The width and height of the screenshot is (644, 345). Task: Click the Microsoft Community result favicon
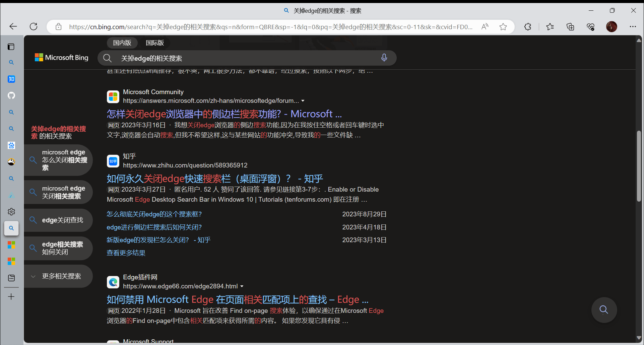113,97
